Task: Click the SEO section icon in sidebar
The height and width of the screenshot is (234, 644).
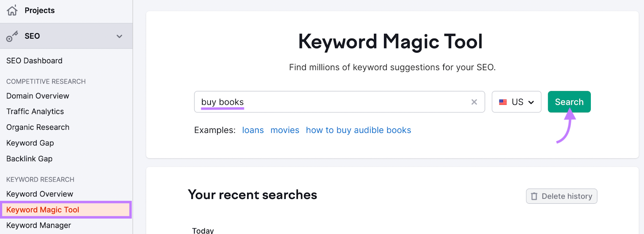Action: click(x=12, y=36)
